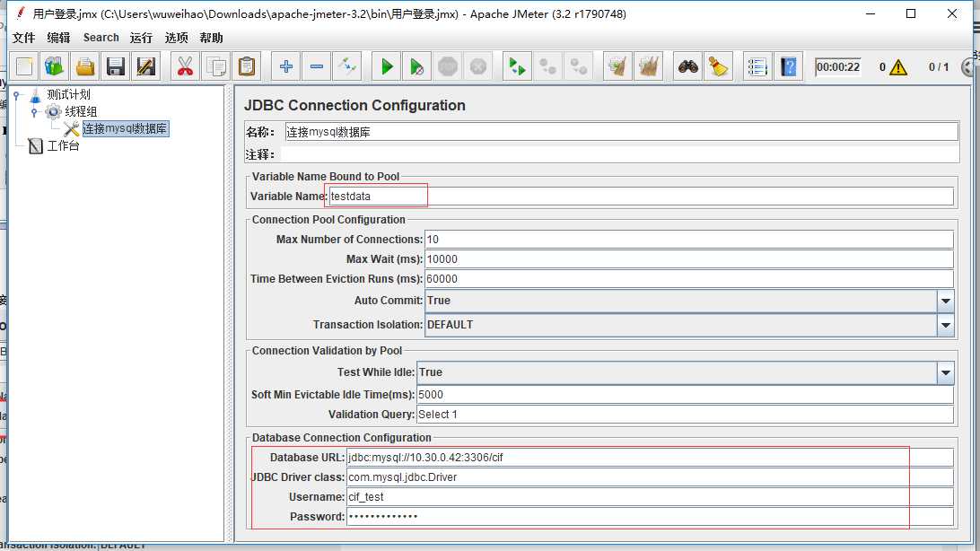Open the Function Helper list icon
The width and height of the screenshot is (980, 551).
[x=757, y=66]
